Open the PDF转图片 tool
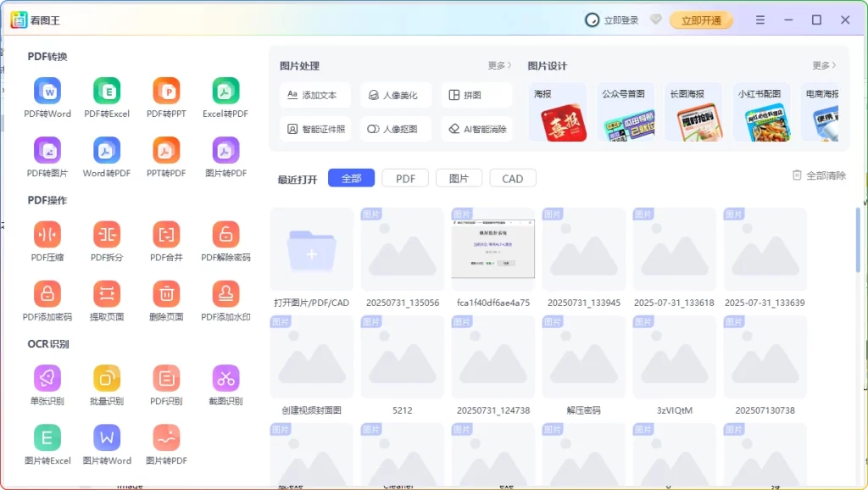Screen dimensions: 868x490 tap(47, 157)
